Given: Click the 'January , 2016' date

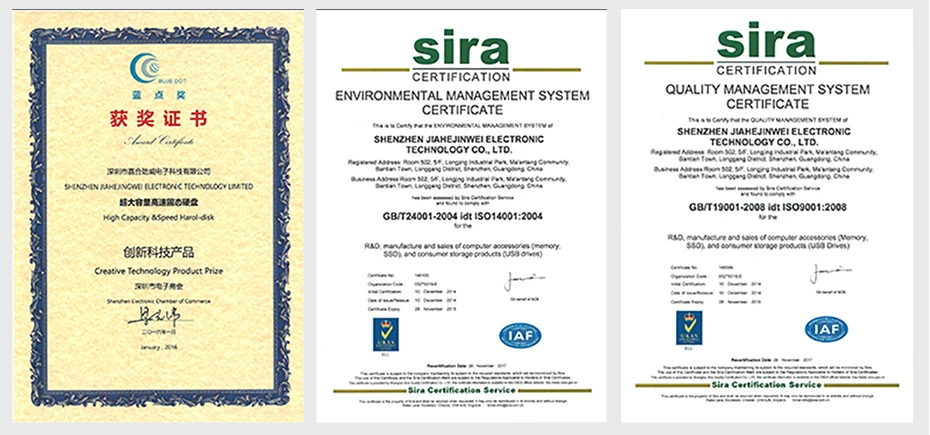Looking at the screenshot, I should (158, 347).
